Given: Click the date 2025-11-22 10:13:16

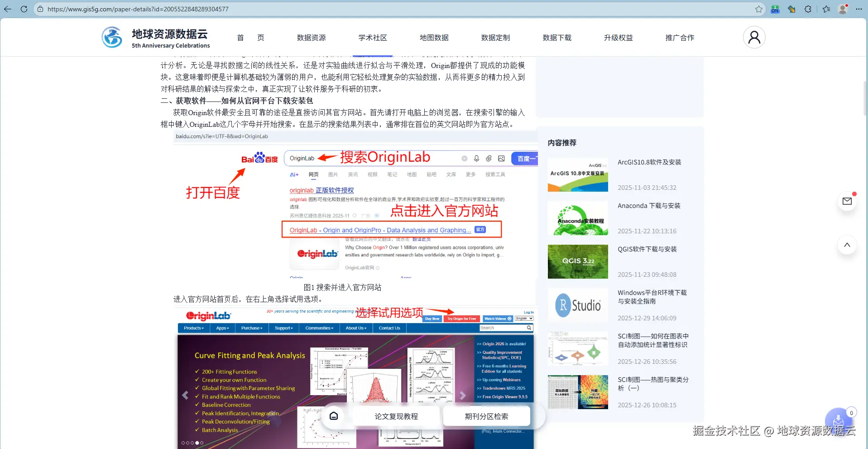Looking at the screenshot, I should (647, 231).
